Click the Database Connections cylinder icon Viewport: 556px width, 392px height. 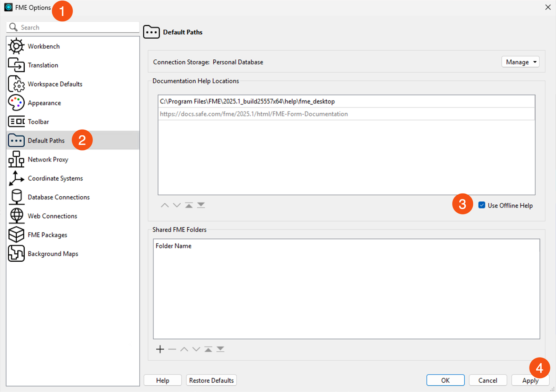tap(16, 197)
